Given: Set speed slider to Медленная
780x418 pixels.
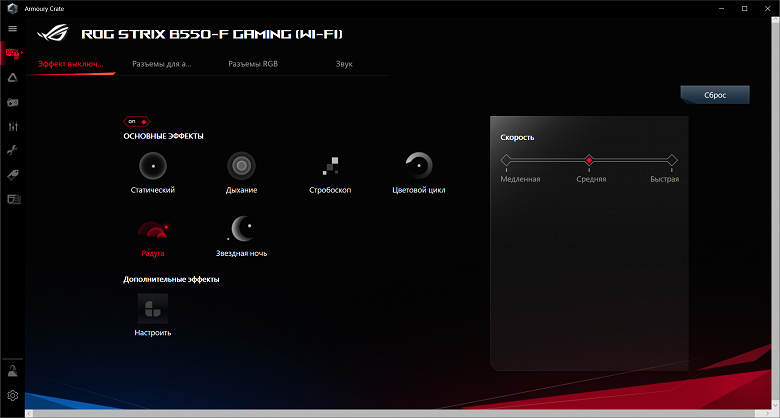Looking at the screenshot, I should point(506,160).
